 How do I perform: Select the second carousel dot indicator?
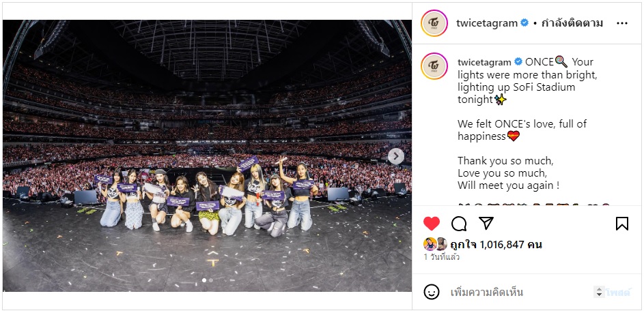tap(211, 280)
